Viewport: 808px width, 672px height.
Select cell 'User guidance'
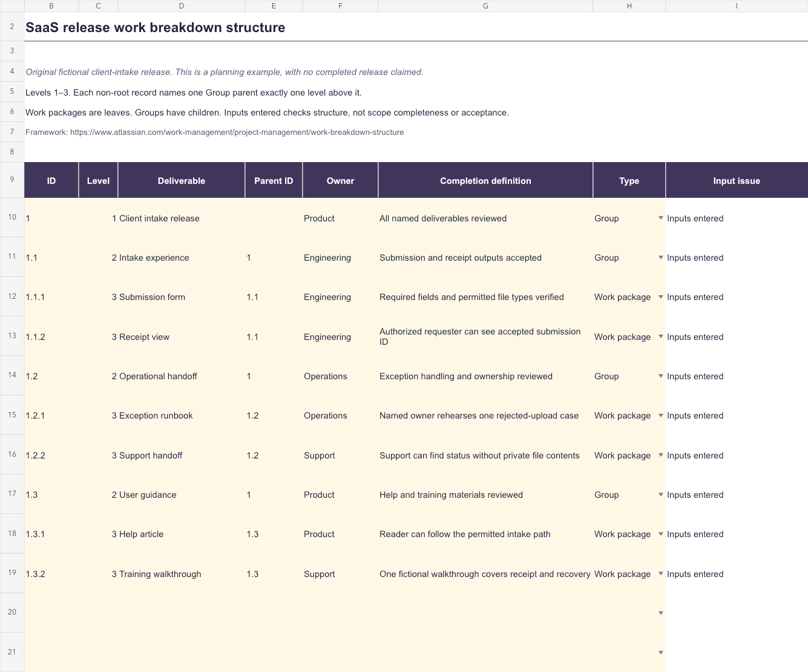pyautogui.click(x=182, y=495)
